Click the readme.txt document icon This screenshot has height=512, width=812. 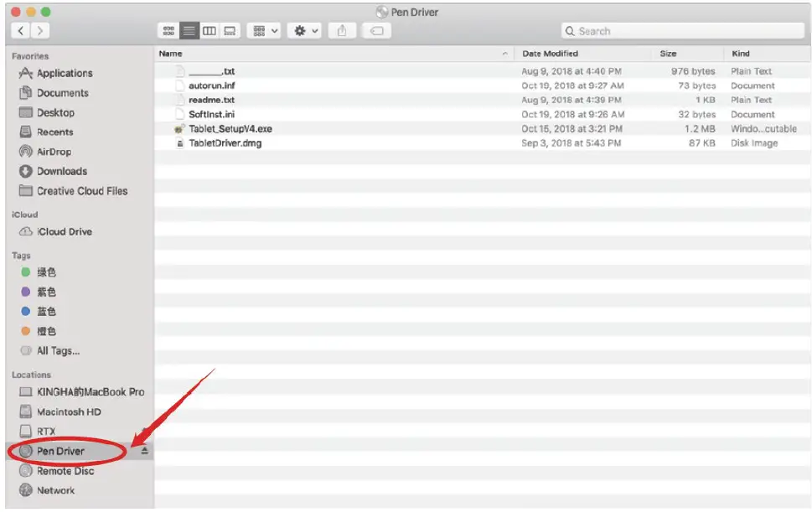(x=179, y=100)
